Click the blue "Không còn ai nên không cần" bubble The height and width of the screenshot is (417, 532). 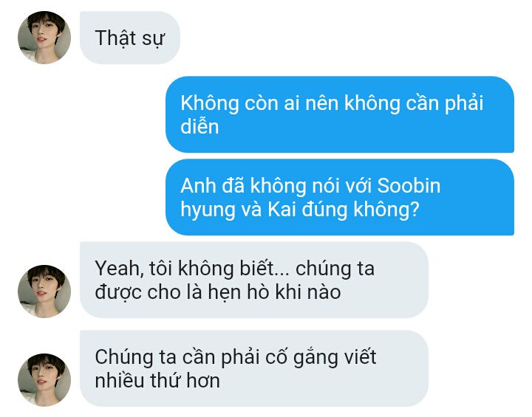point(340,114)
